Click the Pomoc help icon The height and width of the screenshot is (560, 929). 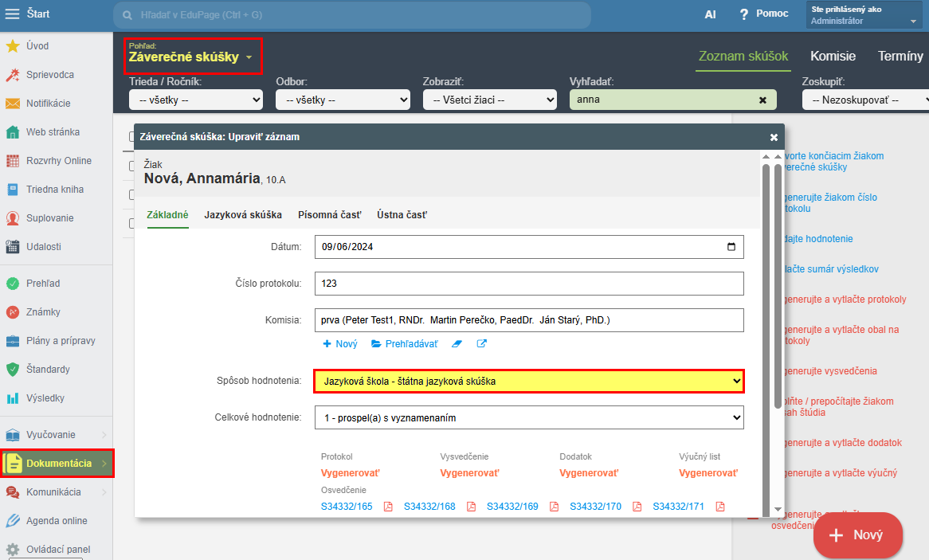[x=744, y=14]
